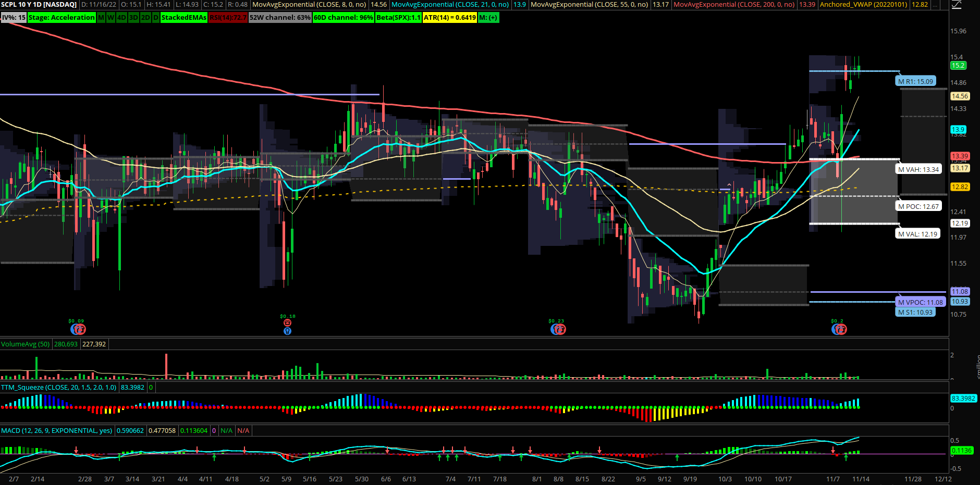The image size is (980, 485).
Task: Click the RSI(14):72.7 label
Action: [228, 17]
